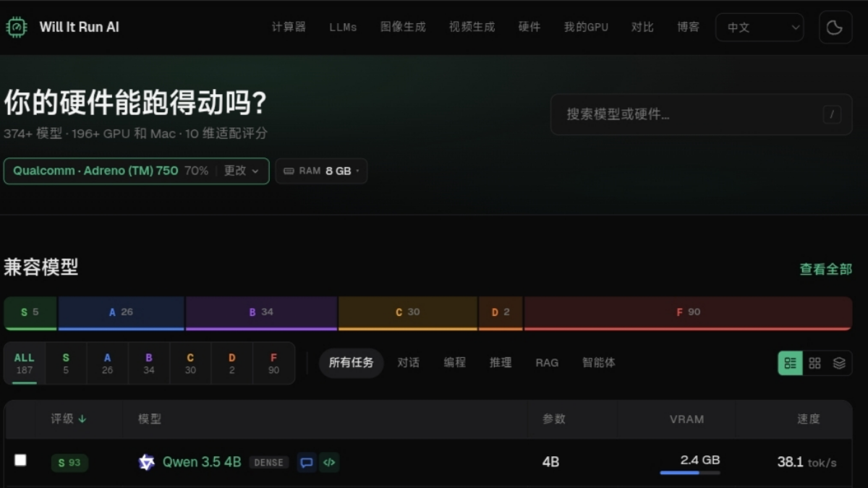Image resolution: width=868 pixels, height=488 pixels.
Task: Click the D 2 distribution bar segment
Action: click(501, 313)
